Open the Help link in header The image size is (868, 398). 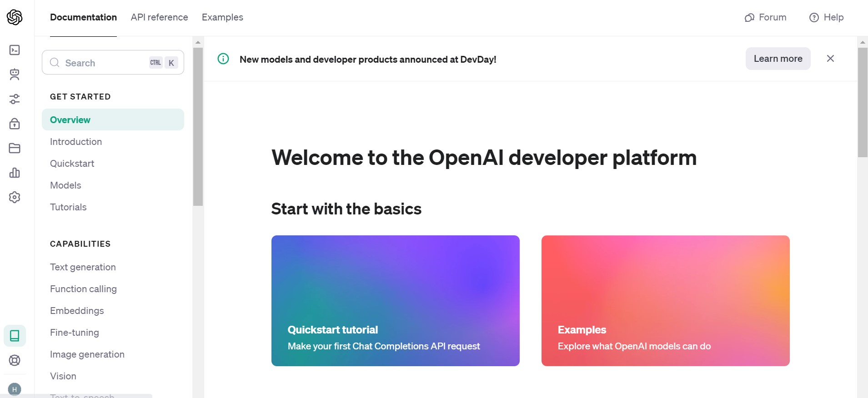click(827, 17)
